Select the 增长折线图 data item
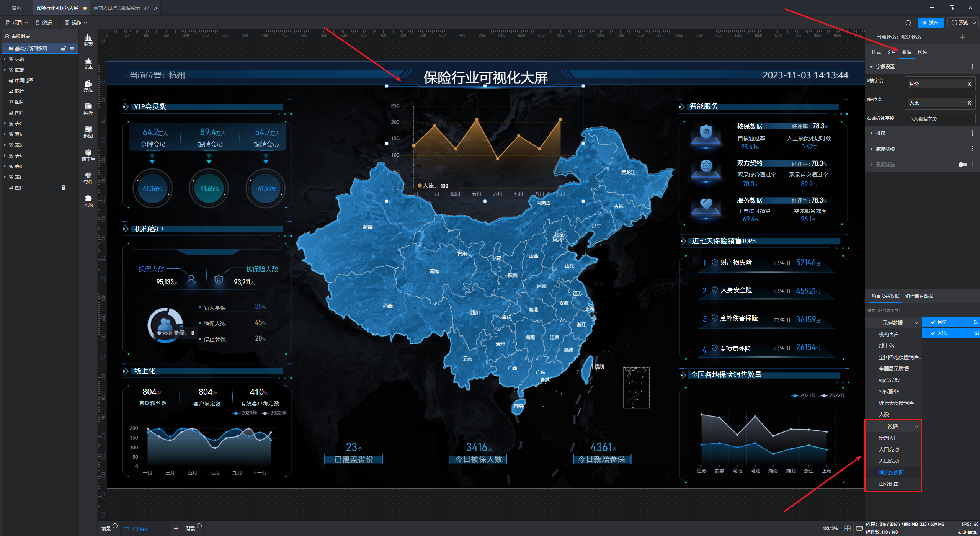Image resolution: width=980 pixels, height=536 pixels. pyautogui.click(x=891, y=472)
